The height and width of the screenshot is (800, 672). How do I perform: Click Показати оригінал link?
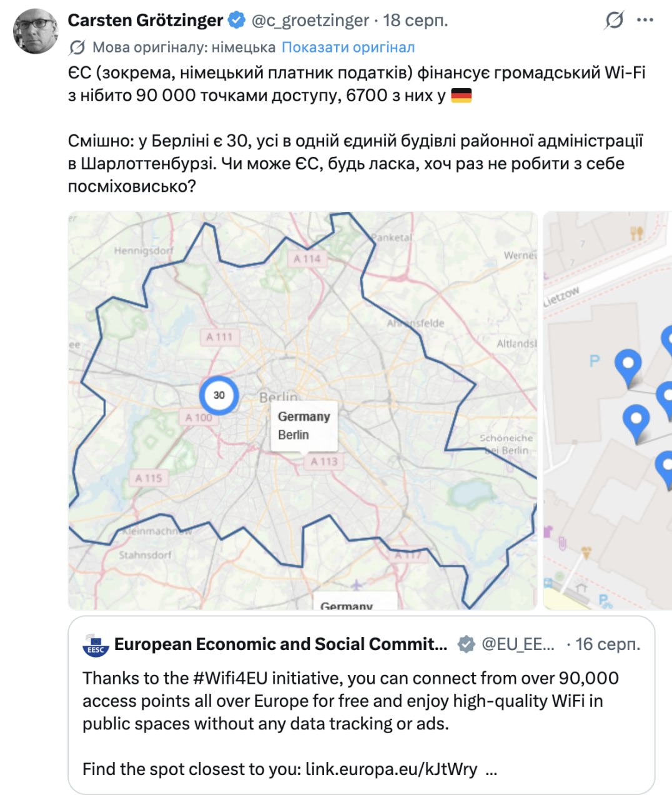[x=348, y=47]
